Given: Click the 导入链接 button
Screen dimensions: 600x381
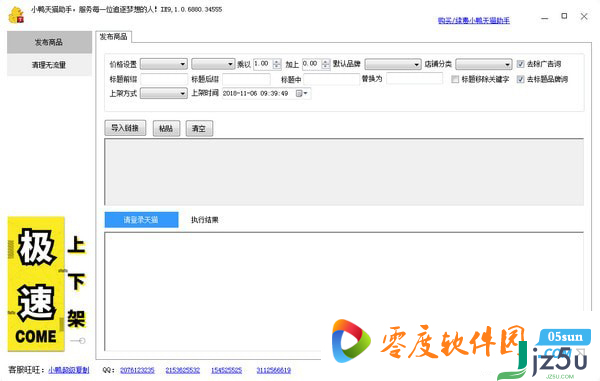Looking at the screenshot, I should [x=125, y=128].
